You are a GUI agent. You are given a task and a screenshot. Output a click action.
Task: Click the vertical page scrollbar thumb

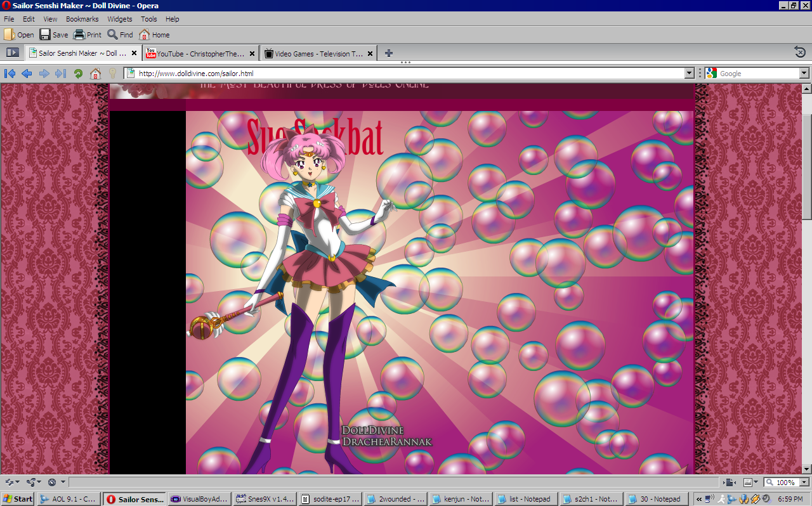pos(806,165)
